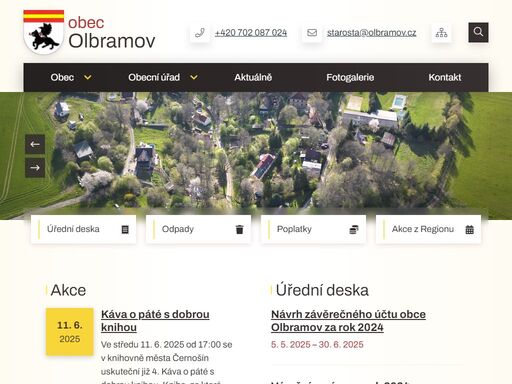
Task: Click the obec Olbramov site title
Action: point(112,33)
